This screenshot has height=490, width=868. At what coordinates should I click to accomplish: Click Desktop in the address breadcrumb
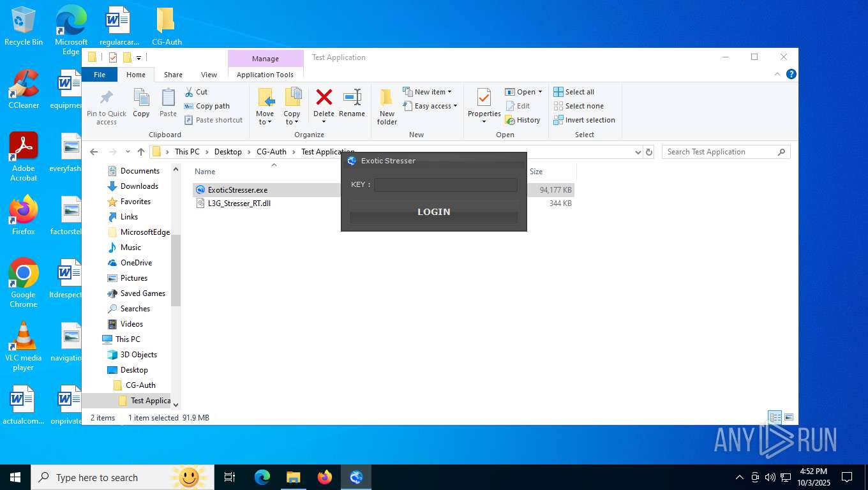(x=228, y=152)
